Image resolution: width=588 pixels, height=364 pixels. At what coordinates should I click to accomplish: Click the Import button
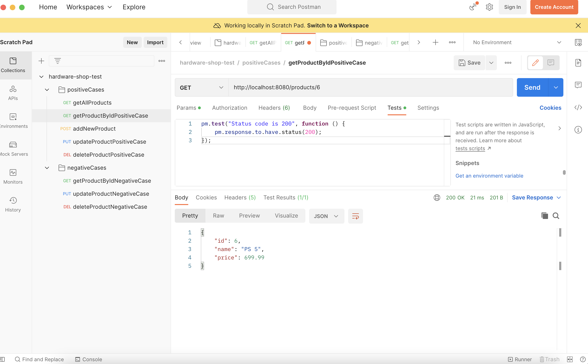tap(155, 42)
